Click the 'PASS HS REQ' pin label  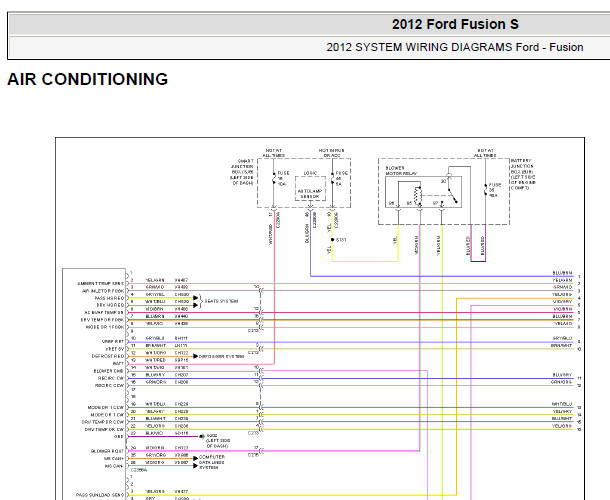(x=109, y=298)
